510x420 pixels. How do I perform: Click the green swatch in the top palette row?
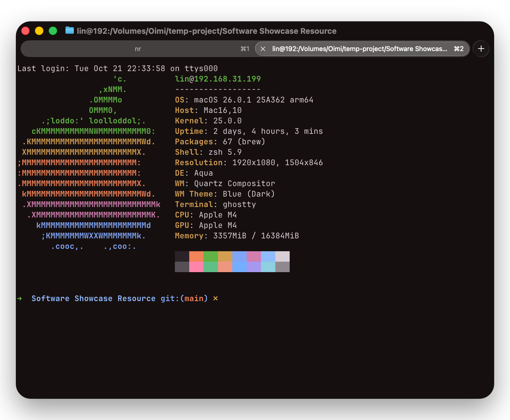(211, 256)
